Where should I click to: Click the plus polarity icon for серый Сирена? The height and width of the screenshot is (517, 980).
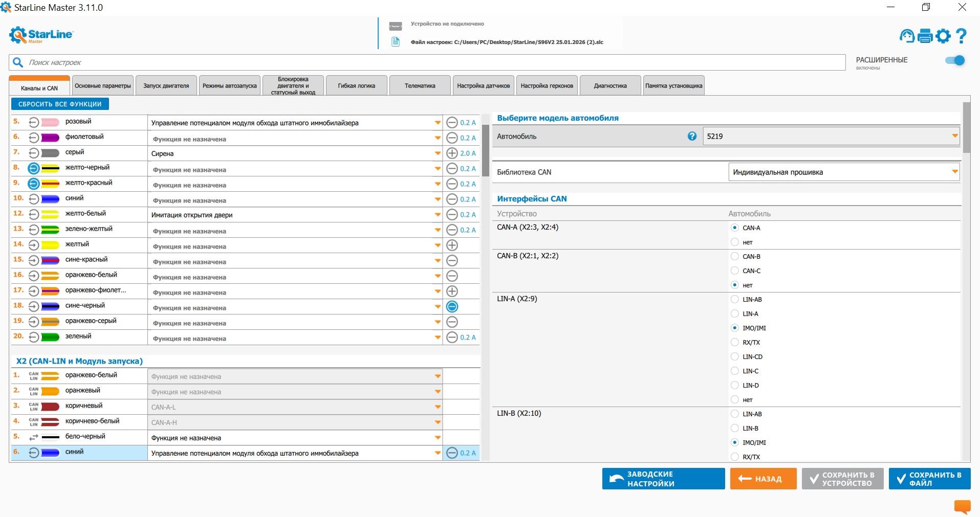tap(452, 153)
